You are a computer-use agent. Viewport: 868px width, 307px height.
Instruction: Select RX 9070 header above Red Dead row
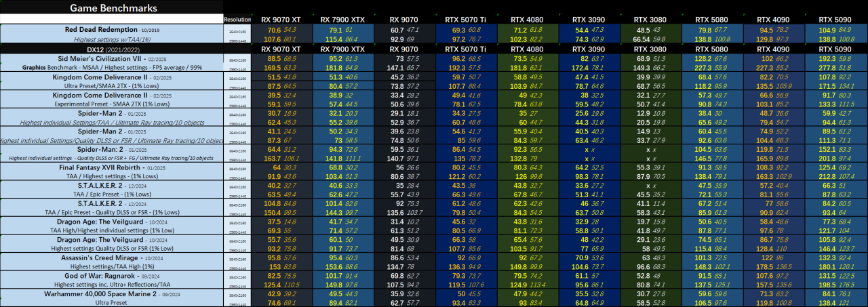(x=404, y=20)
